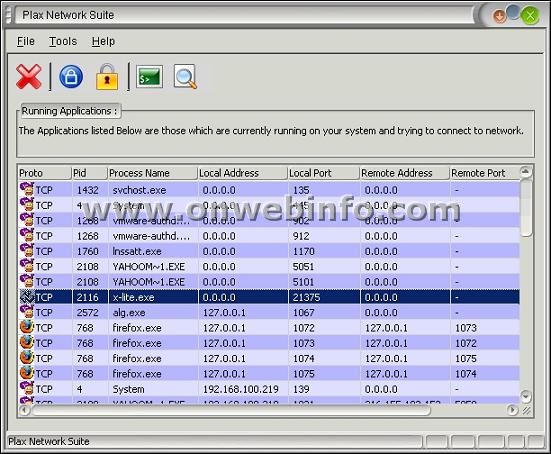Image resolution: width=551 pixels, height=454 pixels.
Task: Sort by the Local Address column header
Action: click(243, 173)
